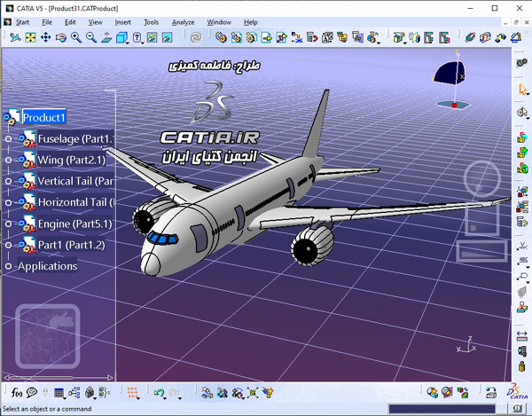Click the view mode cylinder icon
The width and height of the screenshot is (532, 416).
[137, 37]
